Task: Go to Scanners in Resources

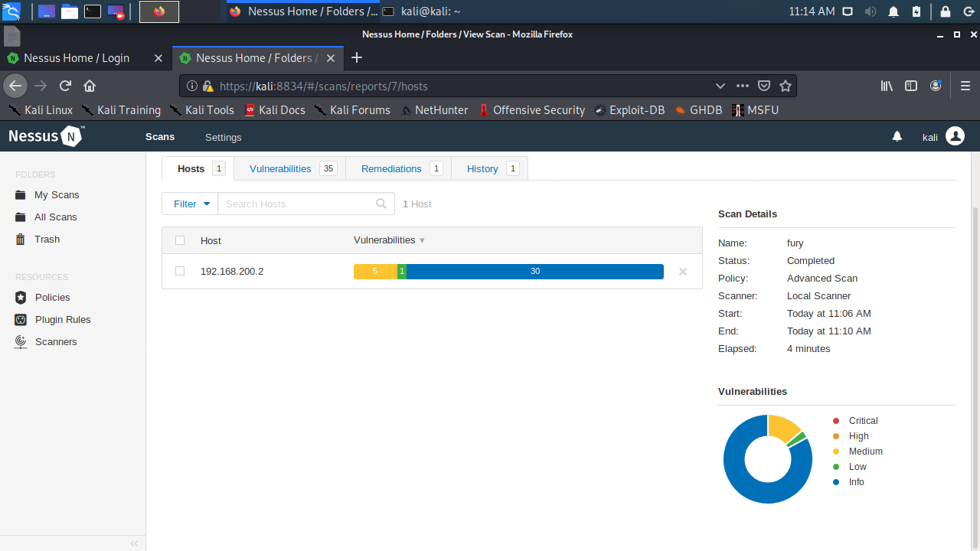Action: pyautogui.click(x=56, y=342)
